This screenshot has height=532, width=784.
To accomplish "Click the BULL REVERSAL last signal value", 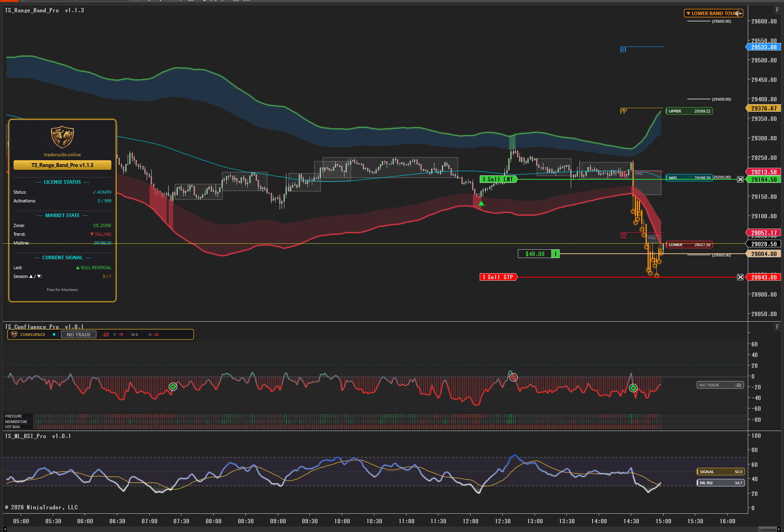I will click(x=93, y=268).
